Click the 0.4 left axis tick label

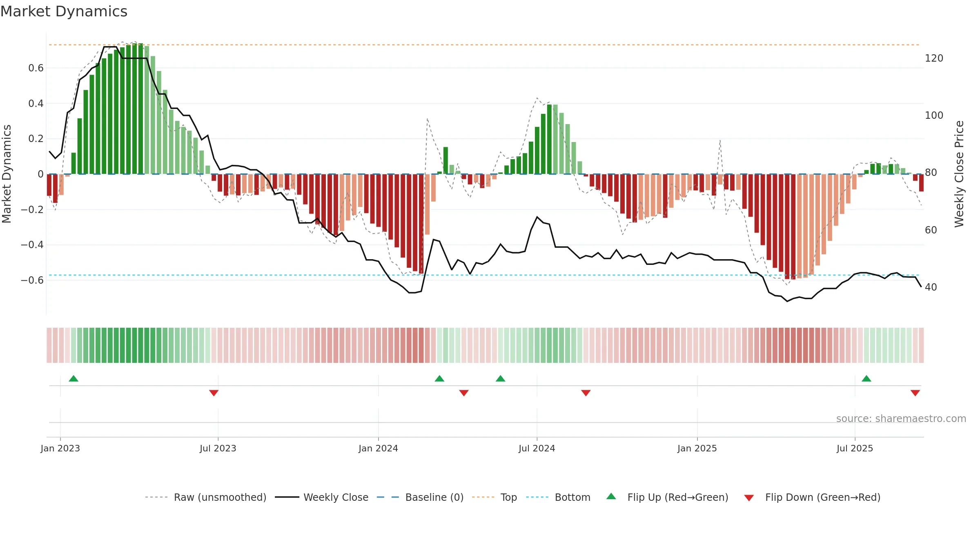36,103
